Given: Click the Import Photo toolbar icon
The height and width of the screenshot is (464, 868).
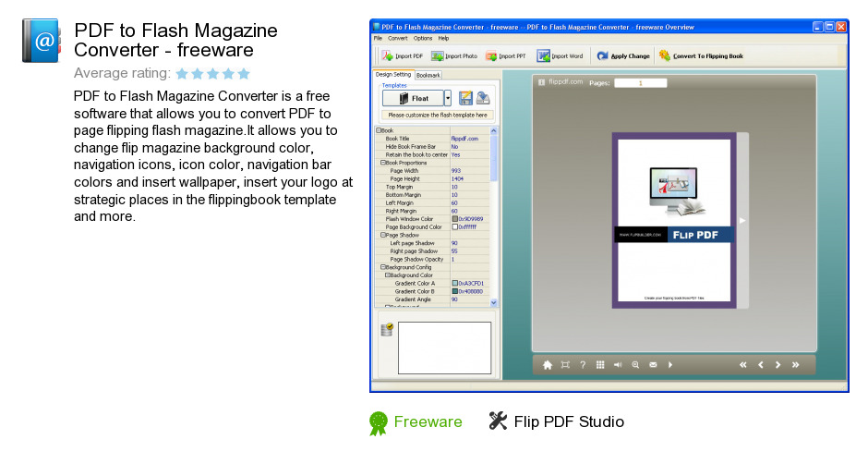Looking at the screenshot, I should (438, 56).
